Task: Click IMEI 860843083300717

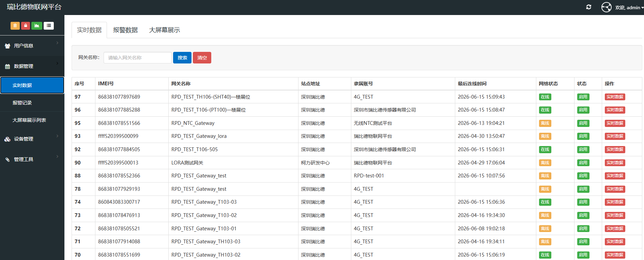Action: (x=119, y=202)
